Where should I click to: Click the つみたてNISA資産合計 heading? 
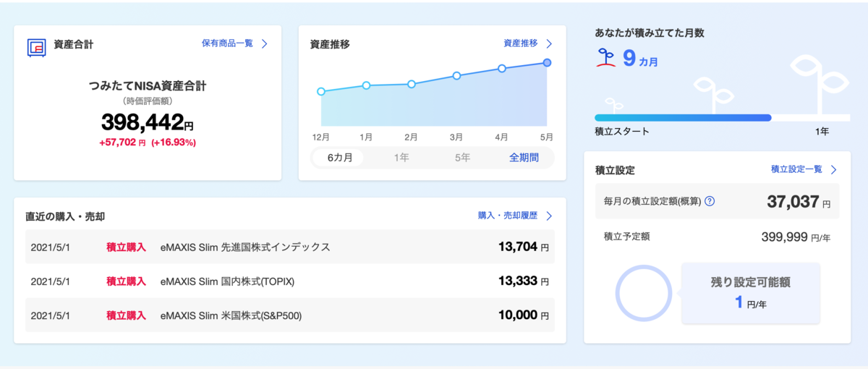pos(148,86)
